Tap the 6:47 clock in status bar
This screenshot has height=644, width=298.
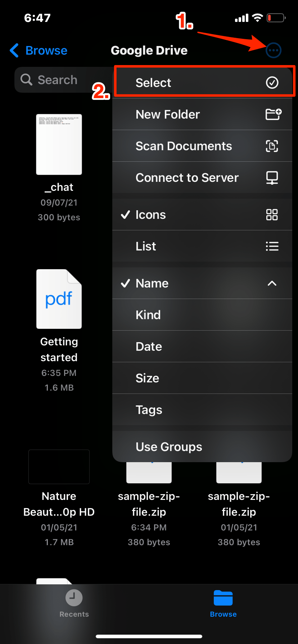[x=37, y=18]
